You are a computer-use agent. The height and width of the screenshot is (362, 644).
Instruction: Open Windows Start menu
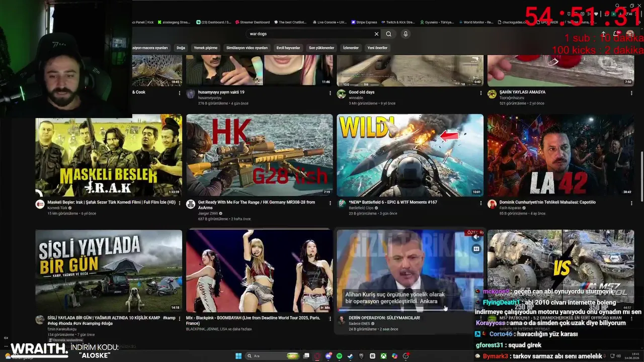pyautogui.click(x=238, y=356)
